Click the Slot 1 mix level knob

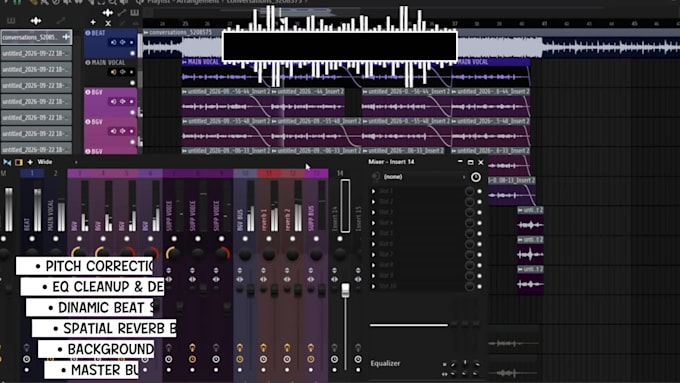tap(470, 191)
